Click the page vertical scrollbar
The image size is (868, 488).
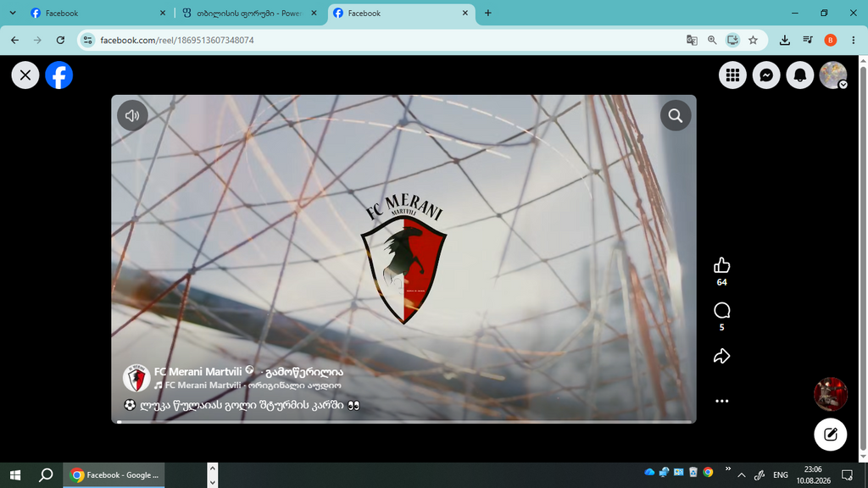(863, 258)
